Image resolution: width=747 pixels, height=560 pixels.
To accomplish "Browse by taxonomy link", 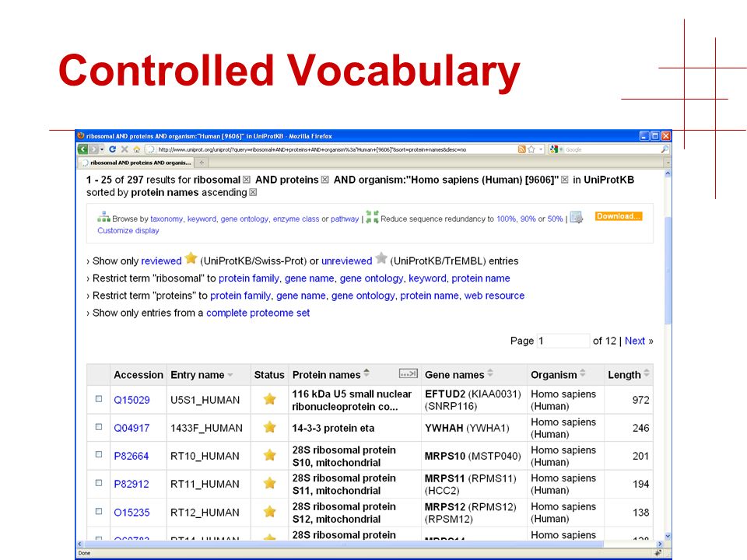I will coord(167,219).
